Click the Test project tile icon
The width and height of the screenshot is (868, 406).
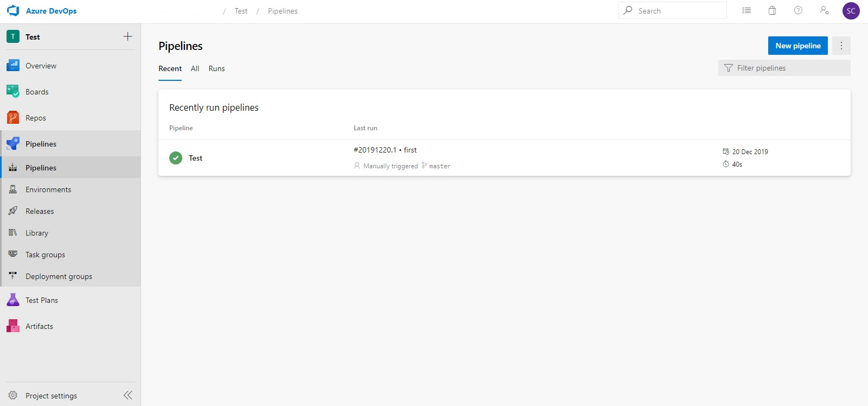tap(13, 37)
